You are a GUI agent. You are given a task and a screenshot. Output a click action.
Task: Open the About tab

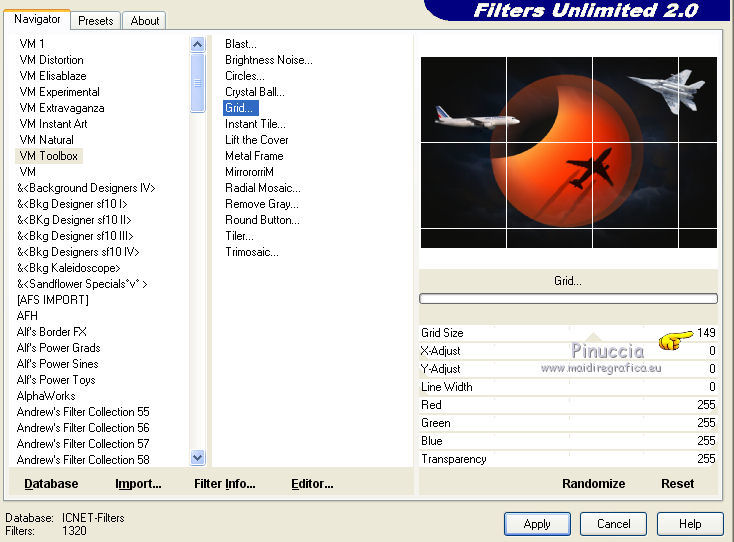click(145, 21)
